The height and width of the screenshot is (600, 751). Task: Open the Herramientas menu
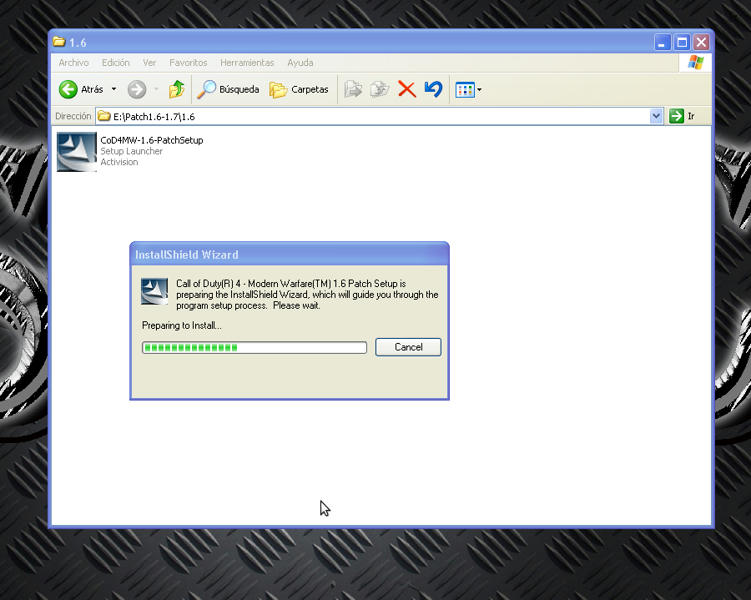coord(247,63)
